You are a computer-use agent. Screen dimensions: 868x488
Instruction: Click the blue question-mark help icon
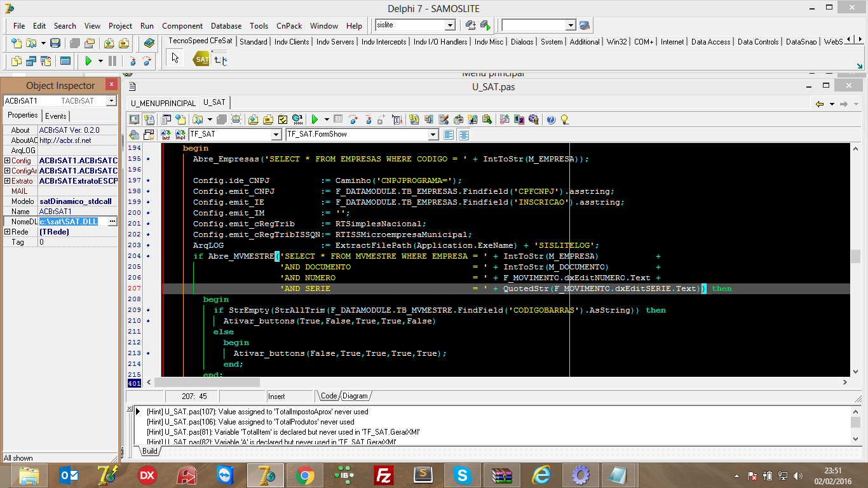[550, 119]
